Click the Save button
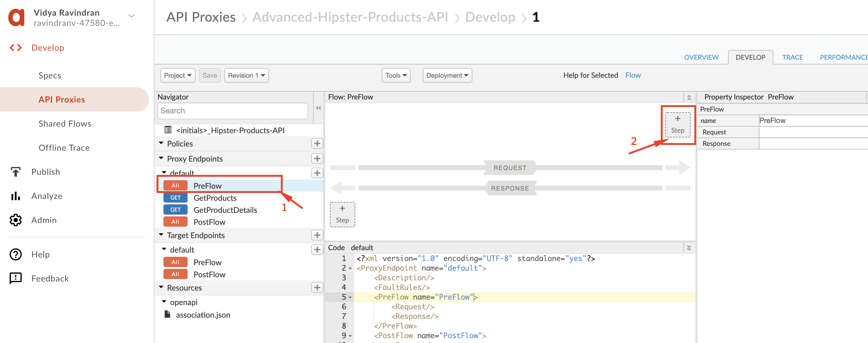This screenshot has height=343, width=868. click(210, 75)
